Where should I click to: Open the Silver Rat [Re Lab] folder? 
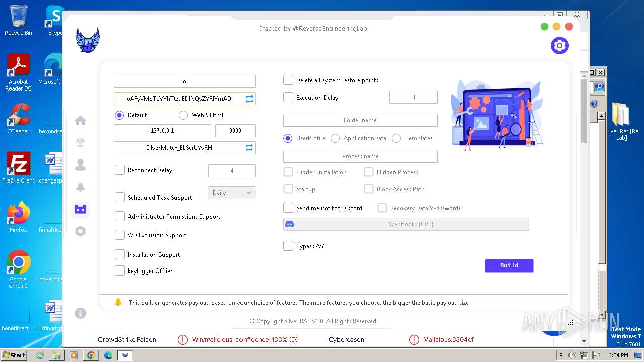pos(622,121)
